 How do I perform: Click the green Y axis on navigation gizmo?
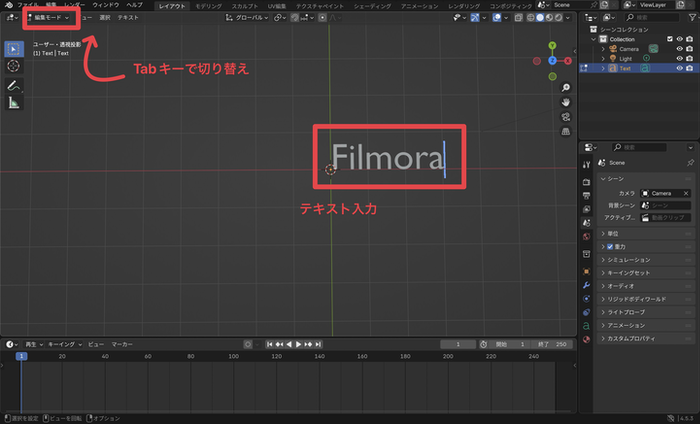click(x=552, y=46)
